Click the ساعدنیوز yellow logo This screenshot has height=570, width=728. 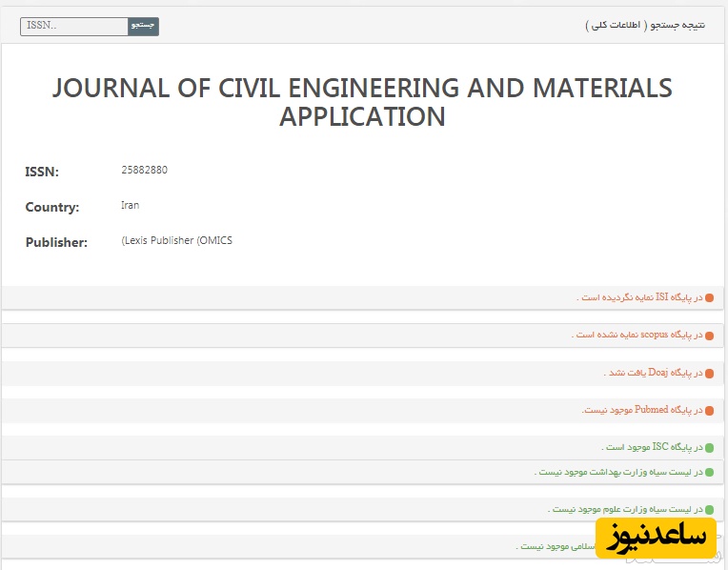(655, 539)
